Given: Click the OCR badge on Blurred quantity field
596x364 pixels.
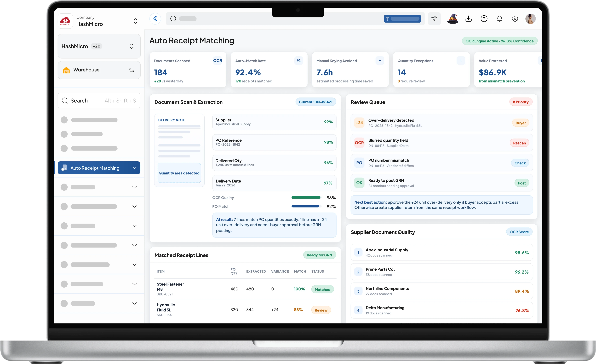Looking at the screenshot, I should [359, 143].
